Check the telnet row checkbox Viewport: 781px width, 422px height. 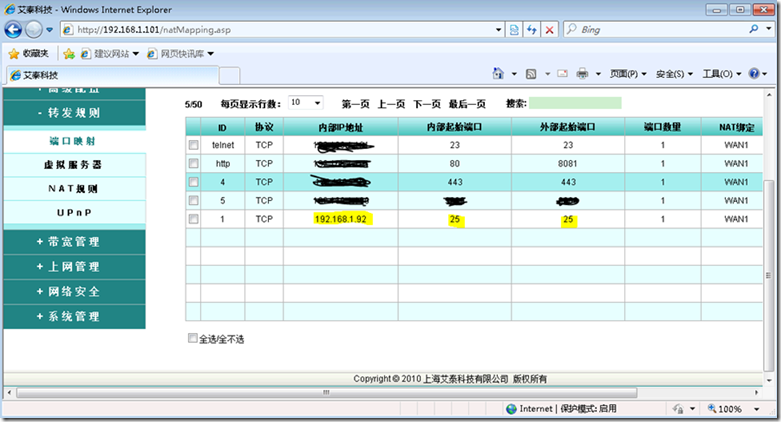click(193, 145)
